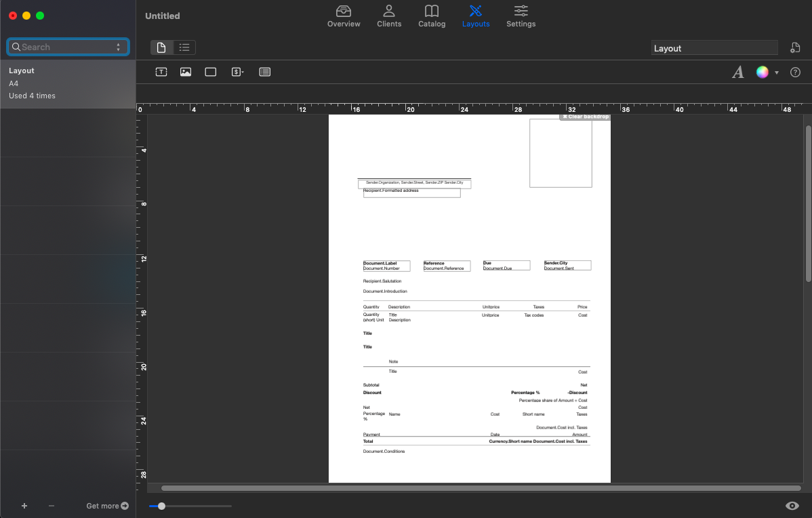Click the Untitled window title
Screen dimensions: 812x518
(x=163, y=16)
